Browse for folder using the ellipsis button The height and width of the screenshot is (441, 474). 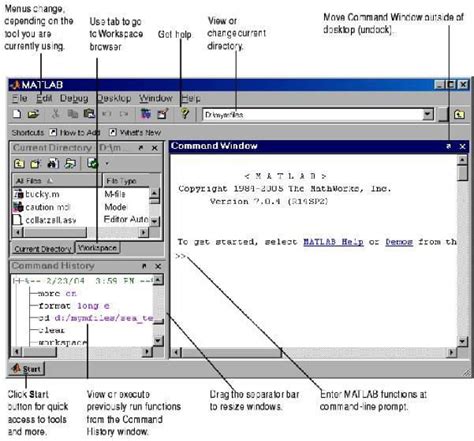point(443,115)
